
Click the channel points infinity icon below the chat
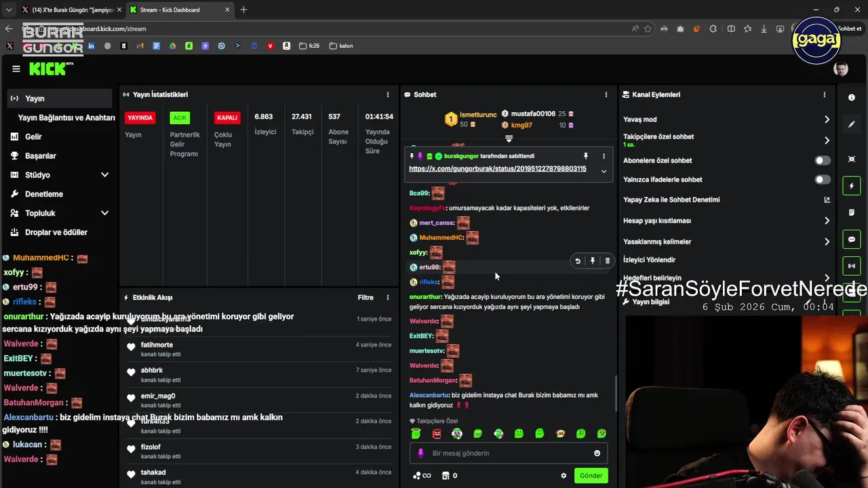pyautogui.click(x=422, y=476)
